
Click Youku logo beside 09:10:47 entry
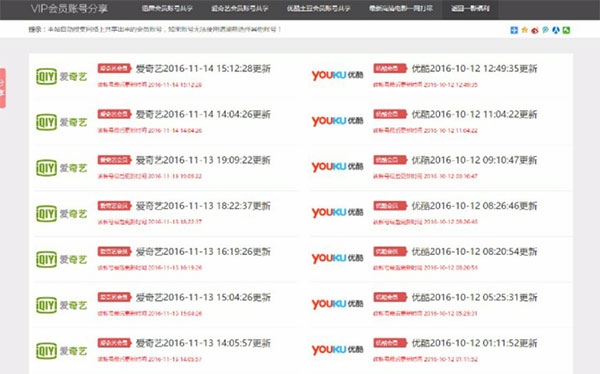pos(338,167)
